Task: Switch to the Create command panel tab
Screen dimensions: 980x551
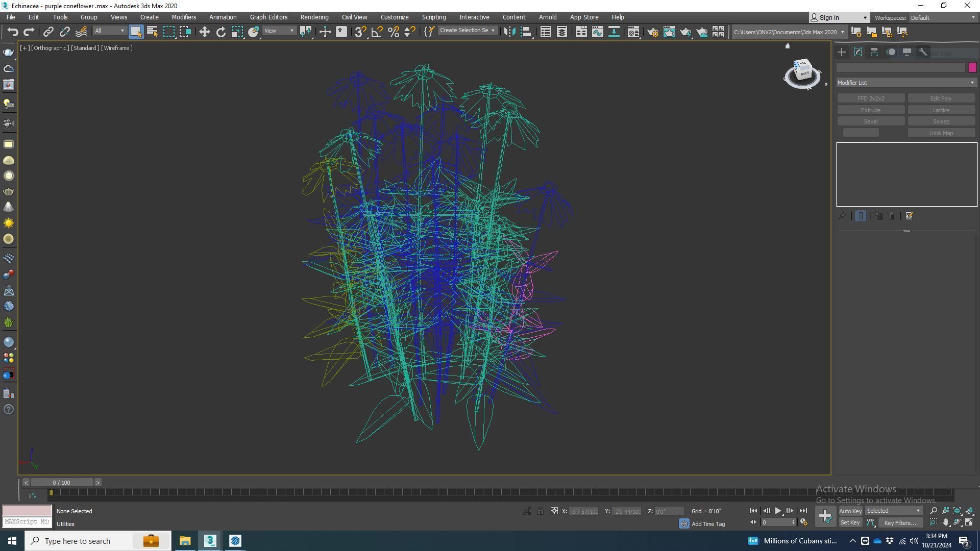Action: click(x=842, y=53)
